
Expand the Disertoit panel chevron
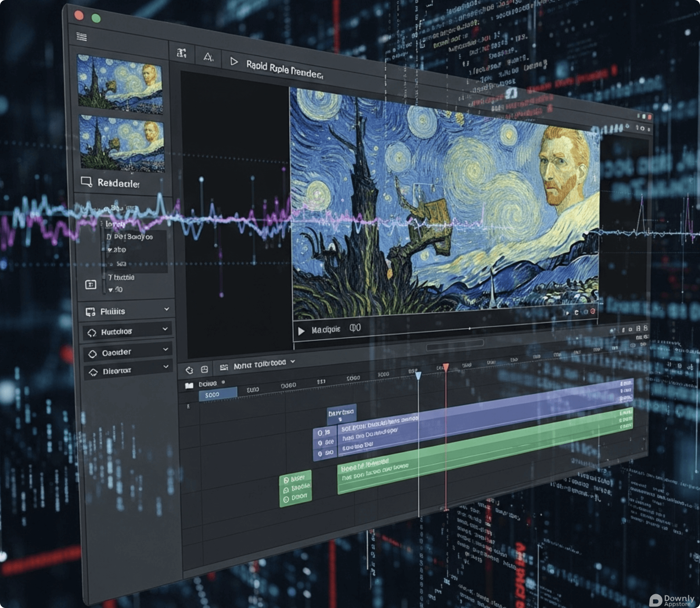tap(166, 366)
